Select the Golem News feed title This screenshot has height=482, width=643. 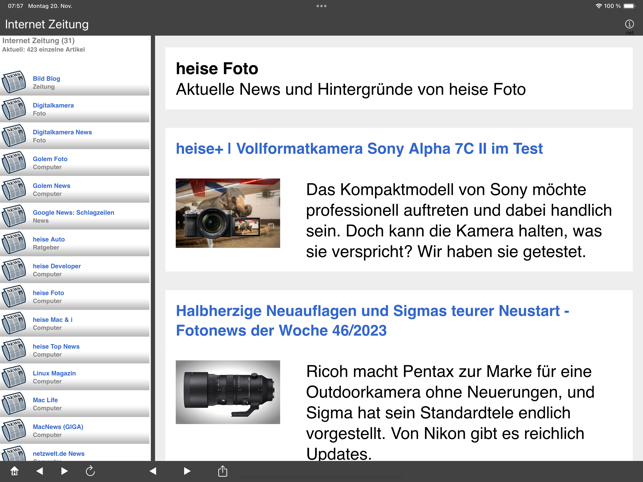click(51, 185)
